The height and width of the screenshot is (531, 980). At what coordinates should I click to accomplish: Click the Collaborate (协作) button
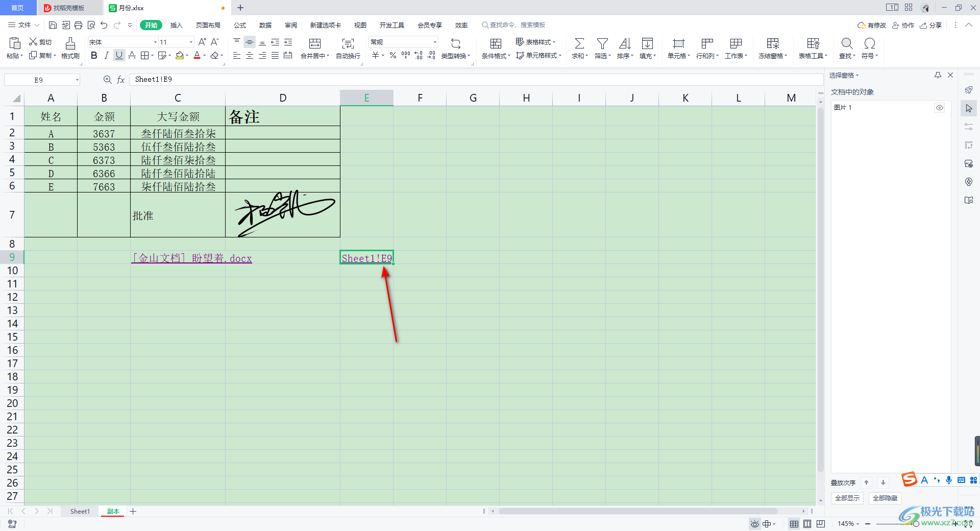[x=903, y=25]
